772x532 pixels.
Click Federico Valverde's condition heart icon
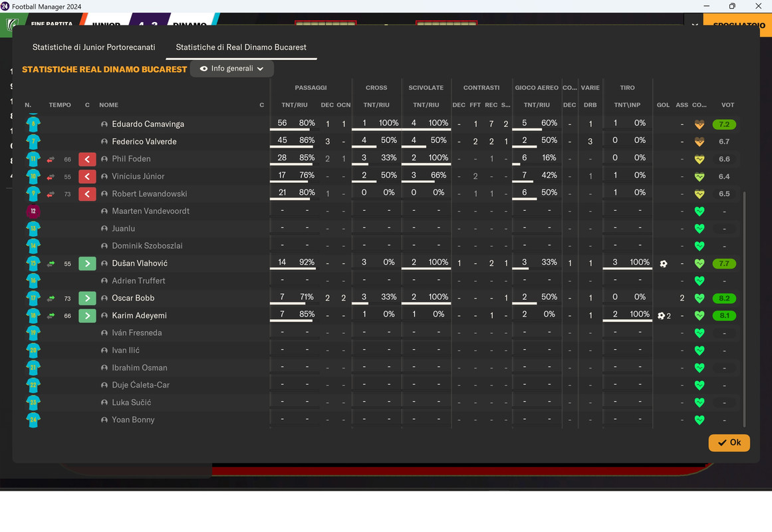coord(699,142)
